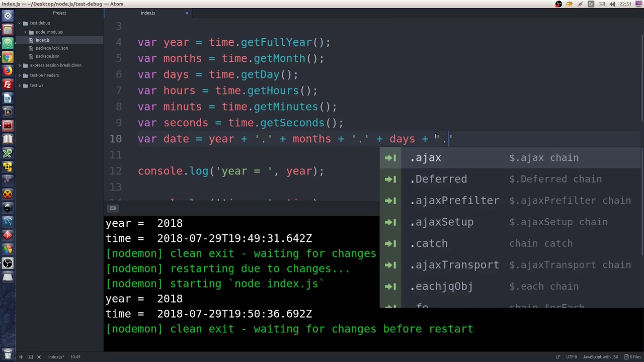Open the Files manager launcher icon
The image size is (644, 362).
[8, 30]
